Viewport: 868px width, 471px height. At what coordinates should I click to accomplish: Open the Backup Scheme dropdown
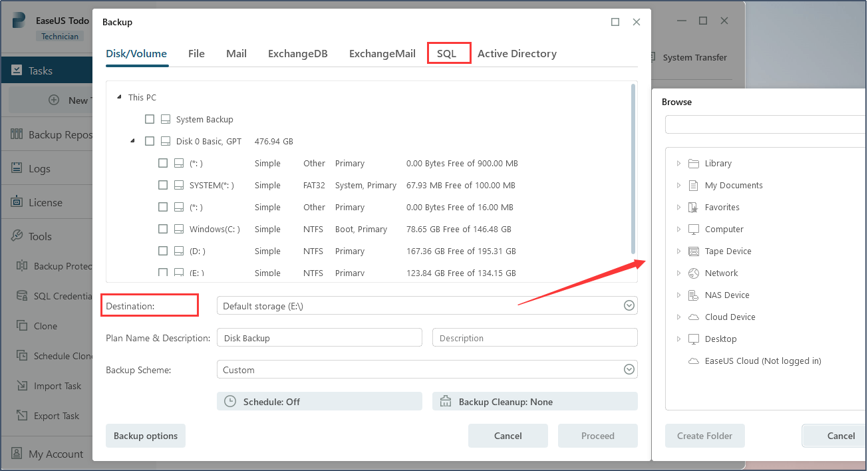[x=629, y=370]
